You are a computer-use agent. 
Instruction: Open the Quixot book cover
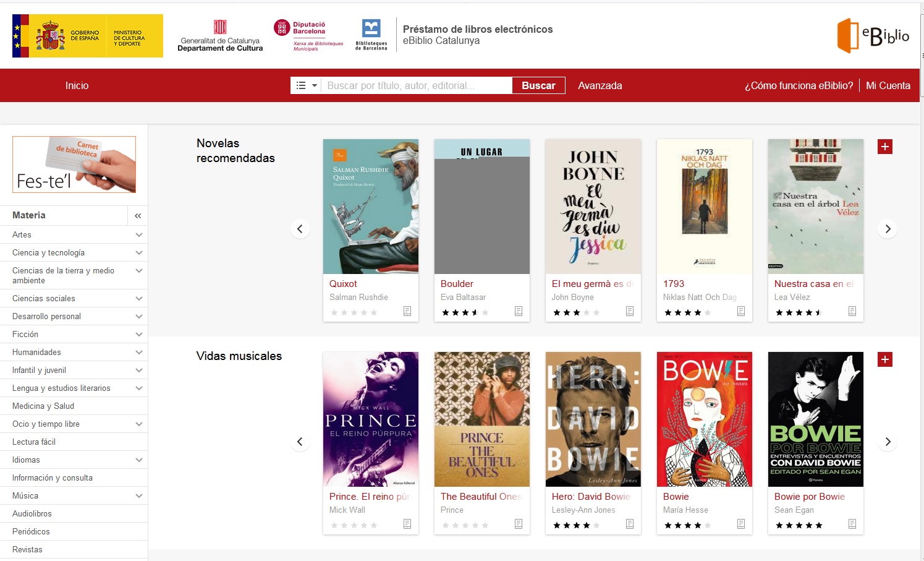click(371, 207)
